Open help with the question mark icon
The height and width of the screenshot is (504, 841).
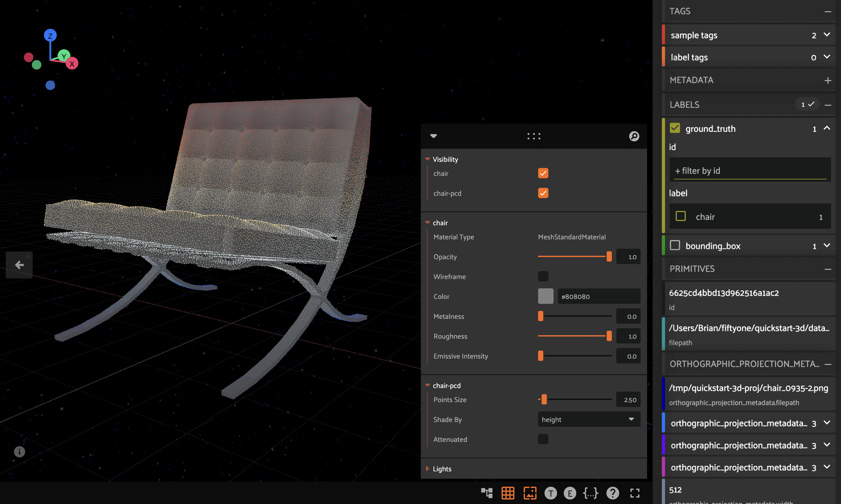[x=612, y=493]
